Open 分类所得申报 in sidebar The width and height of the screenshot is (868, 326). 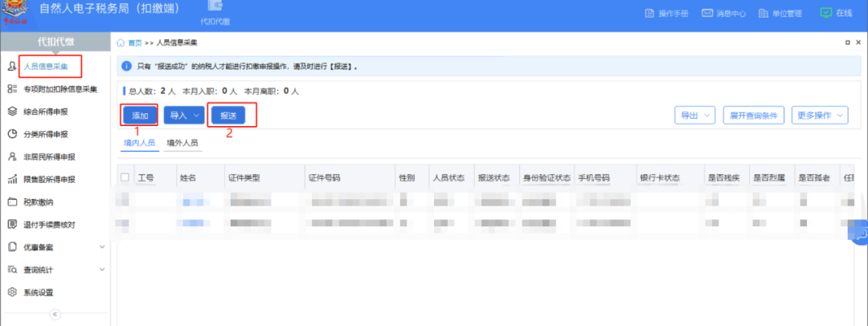pyautogui.click(x=45, y=135)
